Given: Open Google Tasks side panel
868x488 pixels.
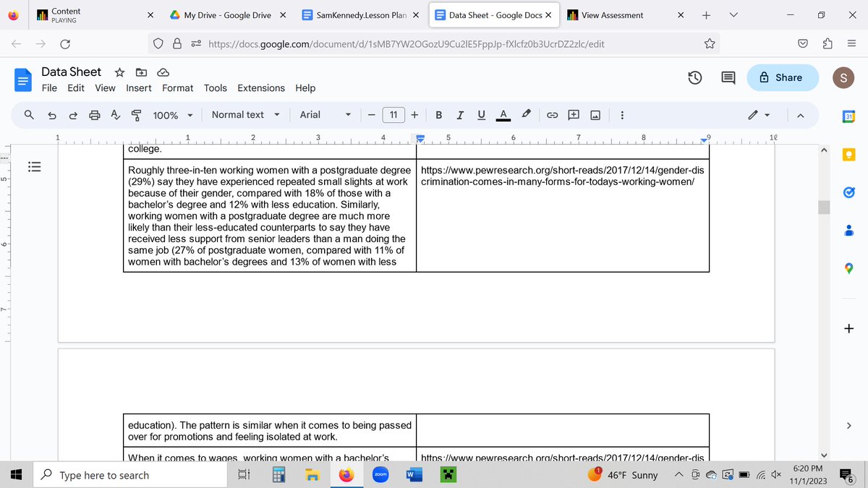Looking at the screenshot, I should [849, 192].
